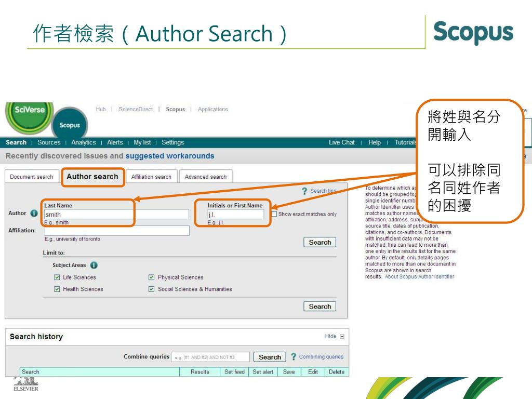Image resolution: width=532 pixels, height=399 pixels.
Task: Select the Author search tab
Action: (x=92, y=177)
